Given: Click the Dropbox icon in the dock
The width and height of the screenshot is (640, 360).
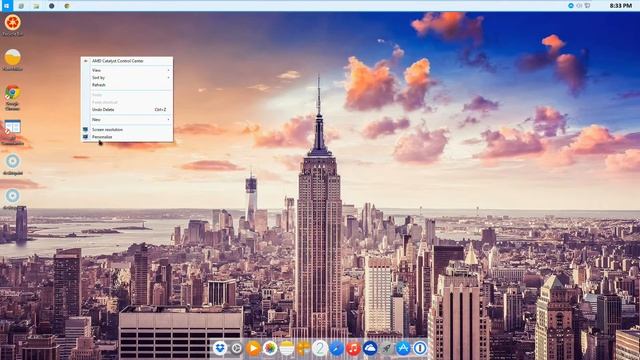Looking at the screenshot, I should pyautogui.click(x=220, y=348).
